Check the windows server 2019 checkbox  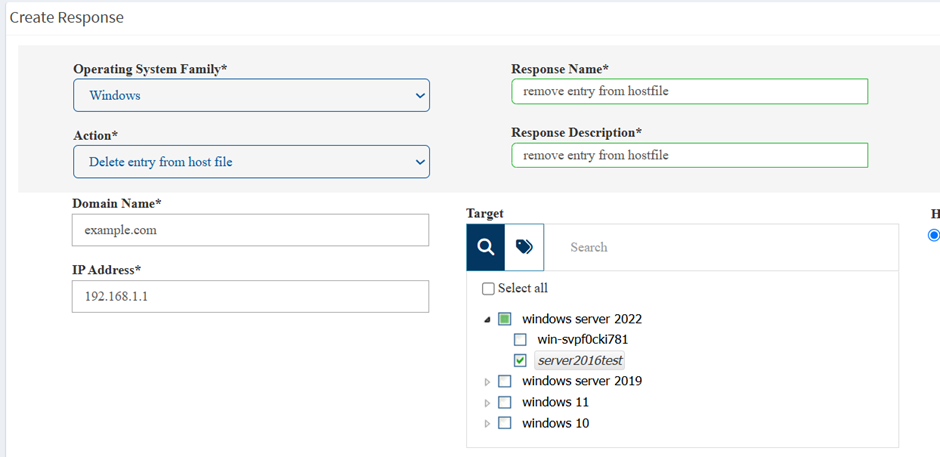coord(505,381)
